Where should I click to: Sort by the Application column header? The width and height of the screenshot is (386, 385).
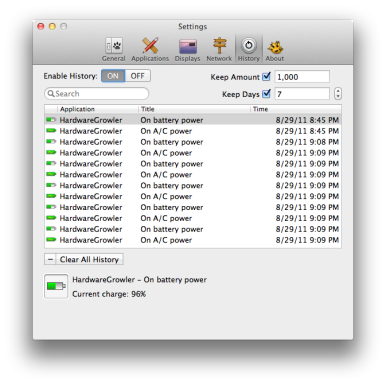point(98,109)
